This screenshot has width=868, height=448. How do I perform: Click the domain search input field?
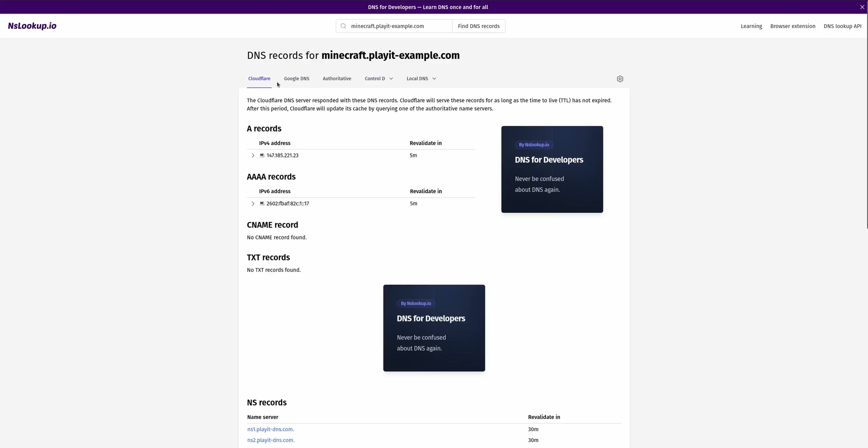pyautogui.click(x=398, y=26)
